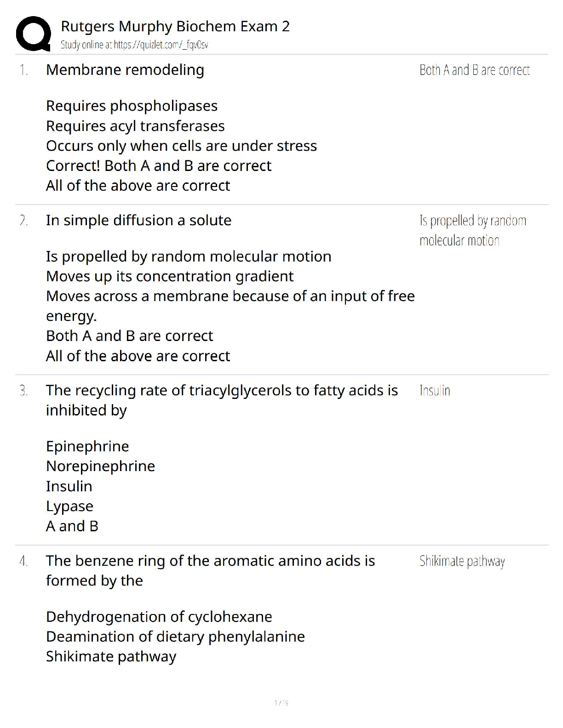This screenshot has height=728, width=563.
Task: Choose option Moves up its concentration gradient
Action: point(170,276)
